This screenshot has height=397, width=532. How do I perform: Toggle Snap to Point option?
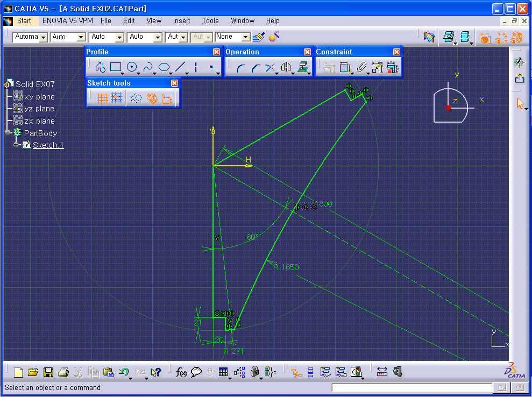pos(117,98)
